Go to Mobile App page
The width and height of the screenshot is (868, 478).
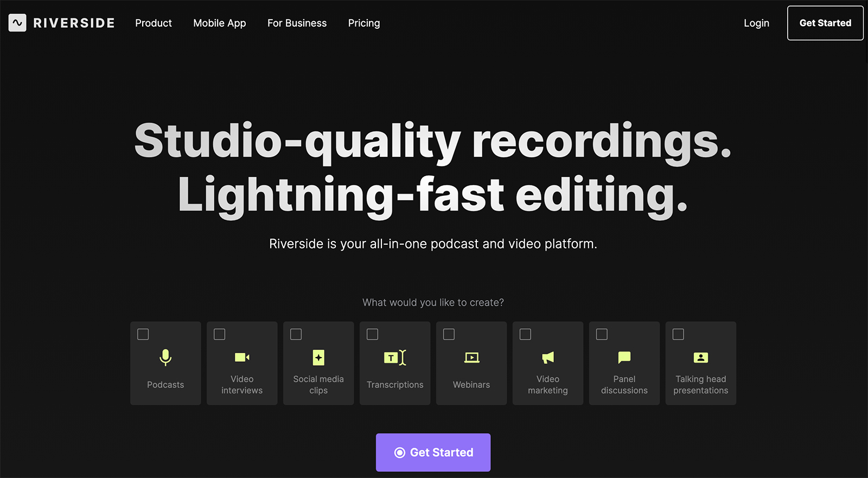tap(220, 23)
